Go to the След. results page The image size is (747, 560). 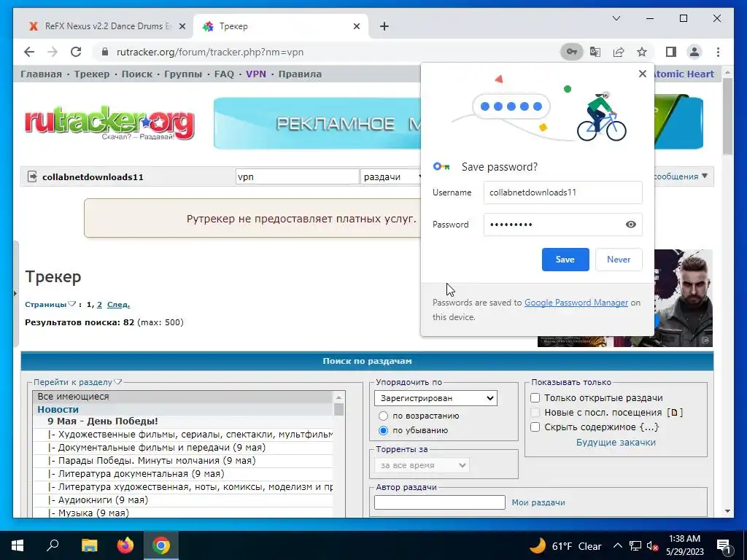pyautogui.click(x=118, y=304)
